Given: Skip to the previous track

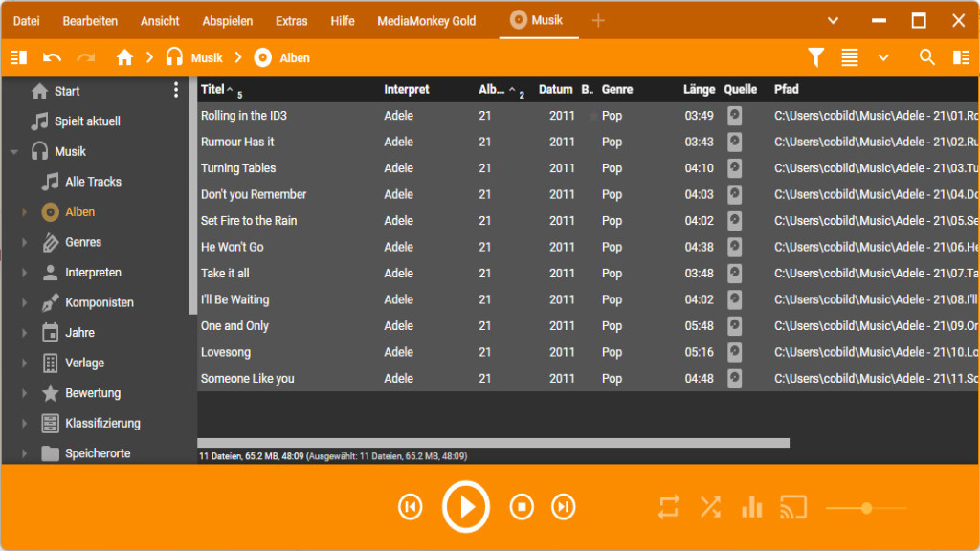Looking at the screenshot, I should click(411, 507).
